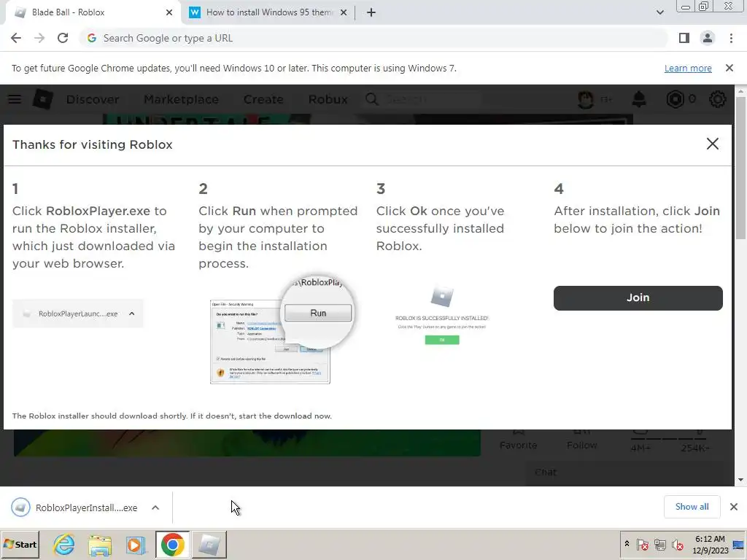Image resolution: width=747 pixels, height=560 pixels.
Task: Open the Robux balance icon
Action: pos(675,99)
